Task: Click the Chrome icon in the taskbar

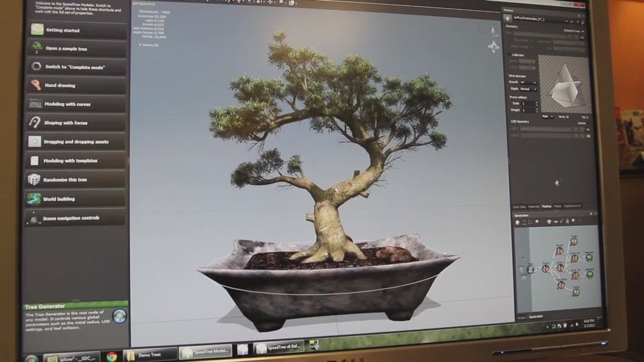Action: [x=111, y=355]
